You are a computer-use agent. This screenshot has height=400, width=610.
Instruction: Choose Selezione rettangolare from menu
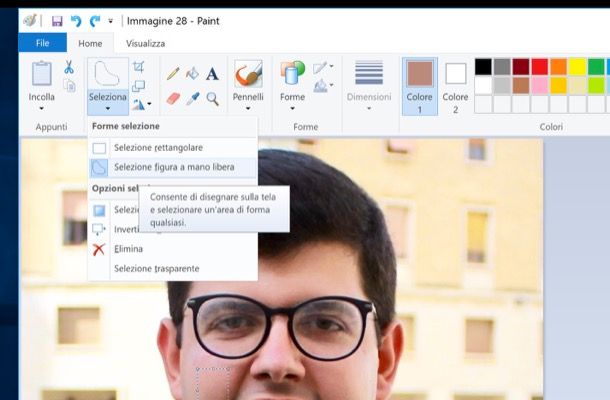[173, 148]
